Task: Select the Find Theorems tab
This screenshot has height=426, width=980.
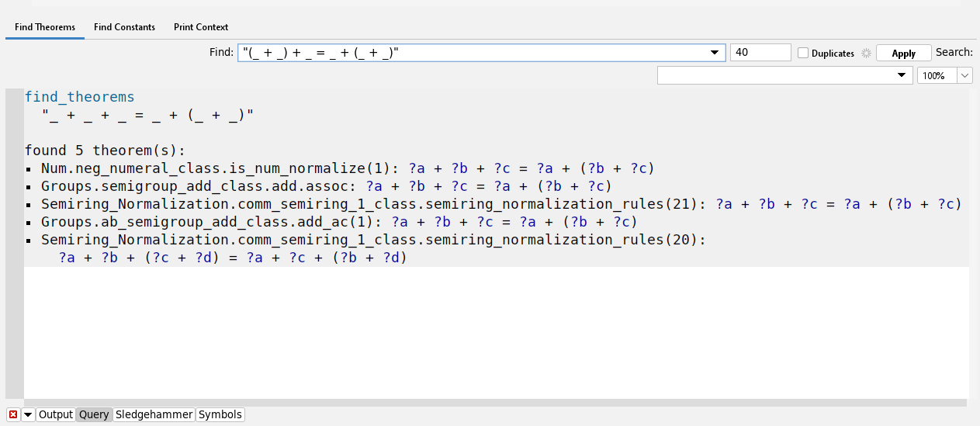Action: (x=45, y=27)
